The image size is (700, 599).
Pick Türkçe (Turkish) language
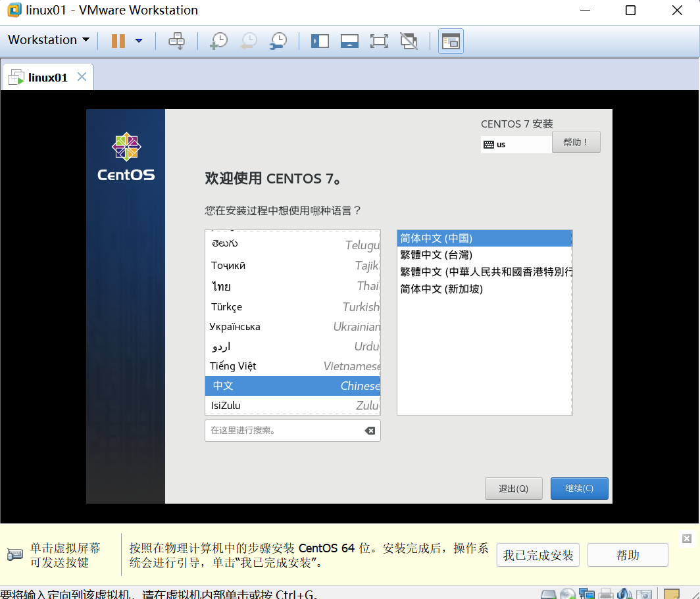point(293,307)
